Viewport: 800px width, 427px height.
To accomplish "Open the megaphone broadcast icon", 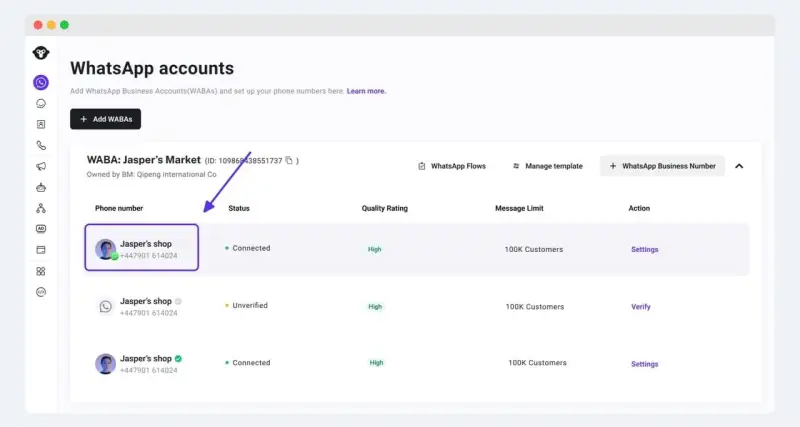I will click(x=41, y=166).
